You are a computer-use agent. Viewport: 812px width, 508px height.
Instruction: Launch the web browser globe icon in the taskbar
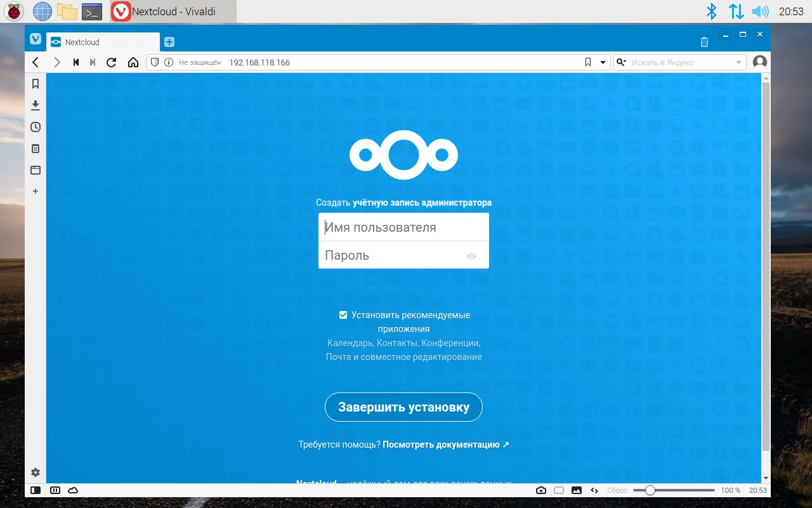(x=43, y=11)
